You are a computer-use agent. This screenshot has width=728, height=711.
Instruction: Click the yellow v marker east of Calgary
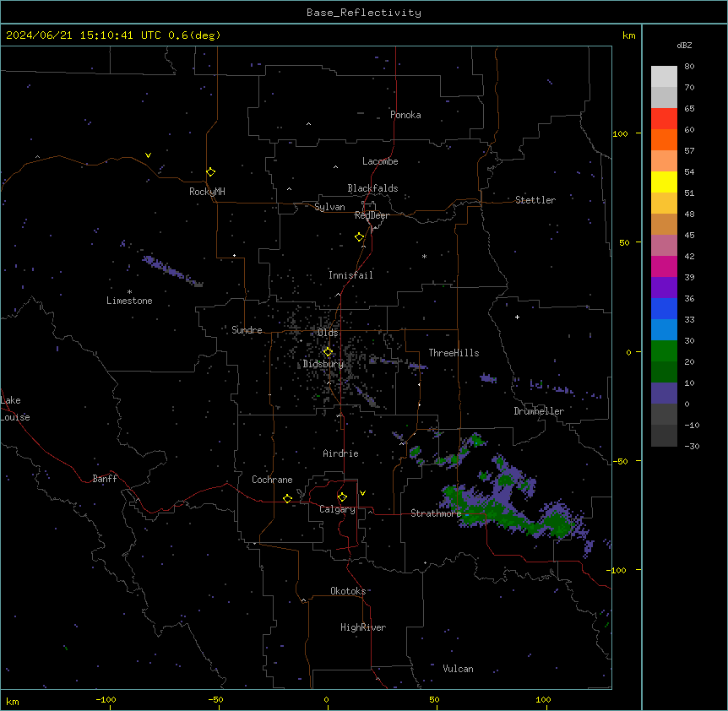coord(362,493)
